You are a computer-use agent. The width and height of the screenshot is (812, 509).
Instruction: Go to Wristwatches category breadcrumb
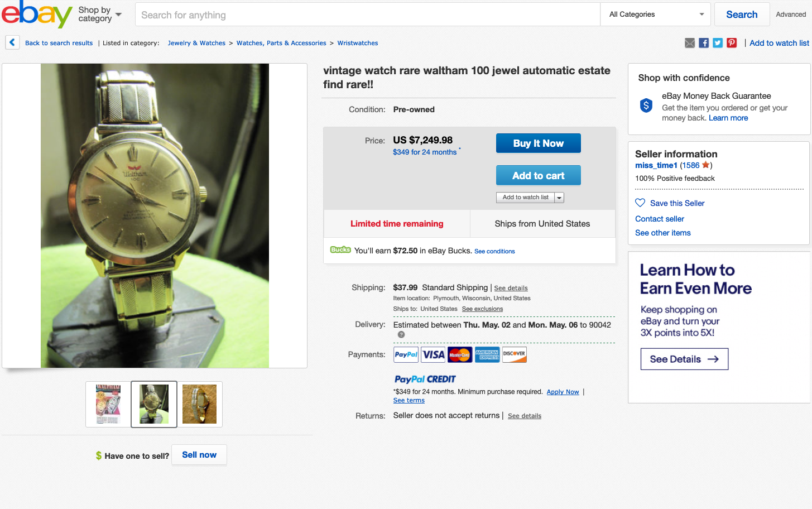[357, 43]
